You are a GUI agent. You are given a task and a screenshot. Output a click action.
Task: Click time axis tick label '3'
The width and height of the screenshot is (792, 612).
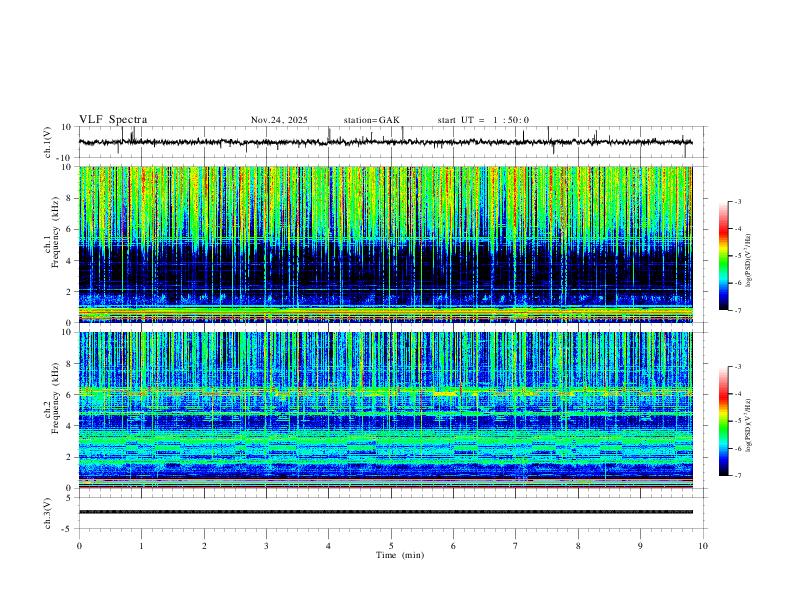click(x=266, y=546)
